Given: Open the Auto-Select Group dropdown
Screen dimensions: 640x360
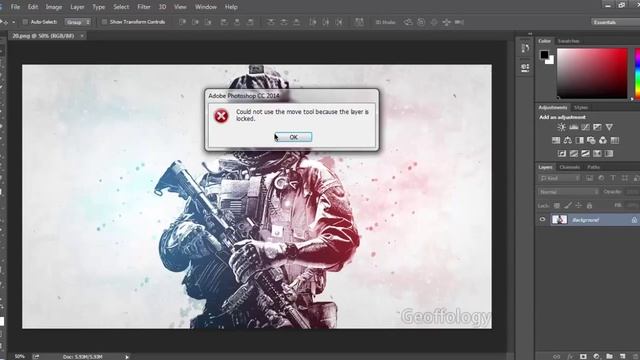Looking at the screenshot, I should (x=78, y=22).
